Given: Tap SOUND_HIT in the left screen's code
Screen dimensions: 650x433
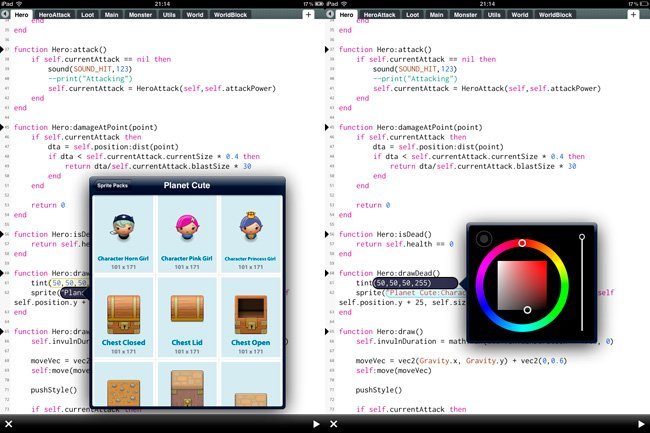Looking at the screenshot, I should pos(92,69).
